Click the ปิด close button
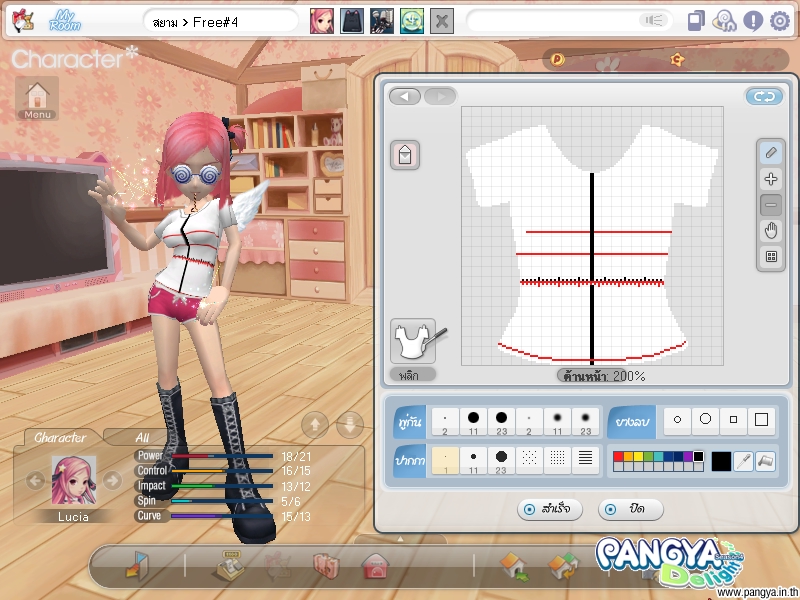 pyautogui.click(x=631, y=509)
